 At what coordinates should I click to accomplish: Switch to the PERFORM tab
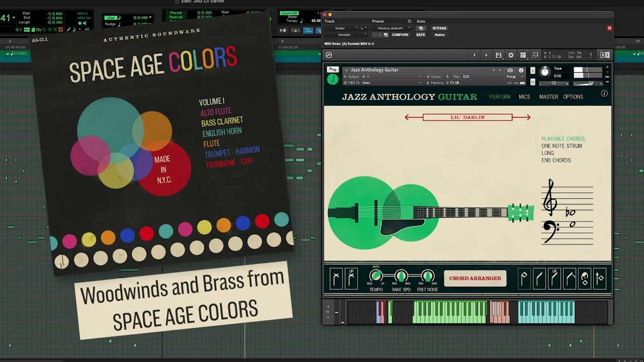pos(500,97)
